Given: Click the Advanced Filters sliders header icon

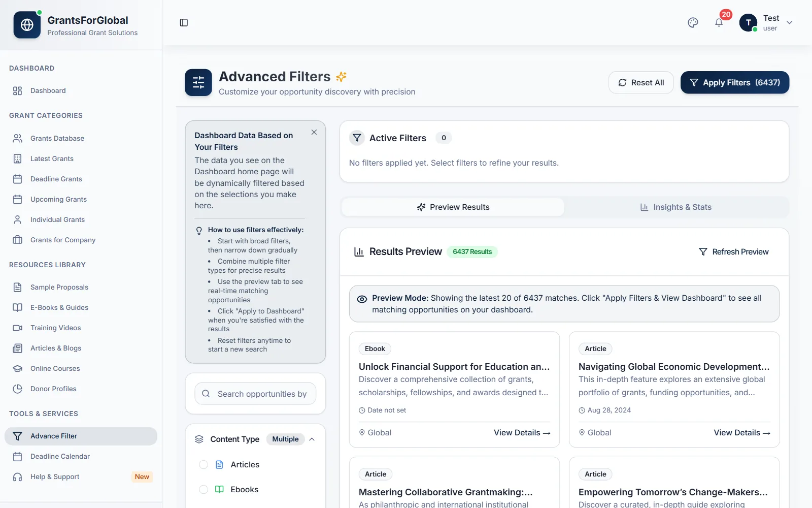Looking at the screenshot, I should click(198, 82).
